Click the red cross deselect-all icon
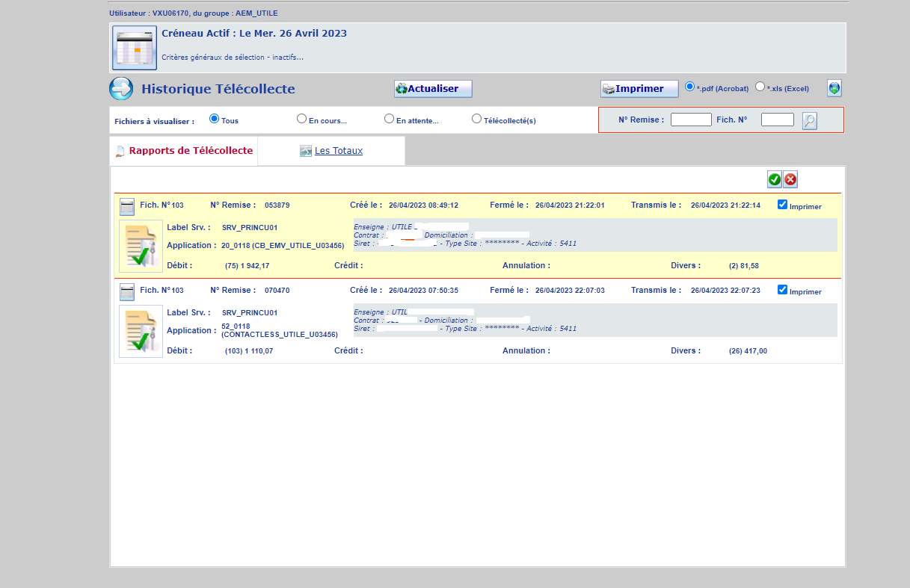The width and height of the screenshot is (910, 588). click(790, 179)
